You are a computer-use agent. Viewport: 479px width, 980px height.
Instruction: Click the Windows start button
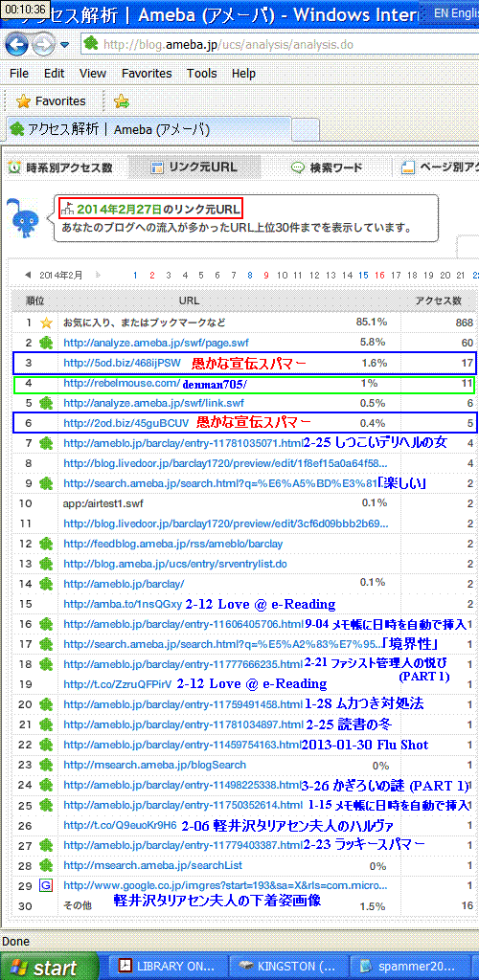tap(48, 967)
